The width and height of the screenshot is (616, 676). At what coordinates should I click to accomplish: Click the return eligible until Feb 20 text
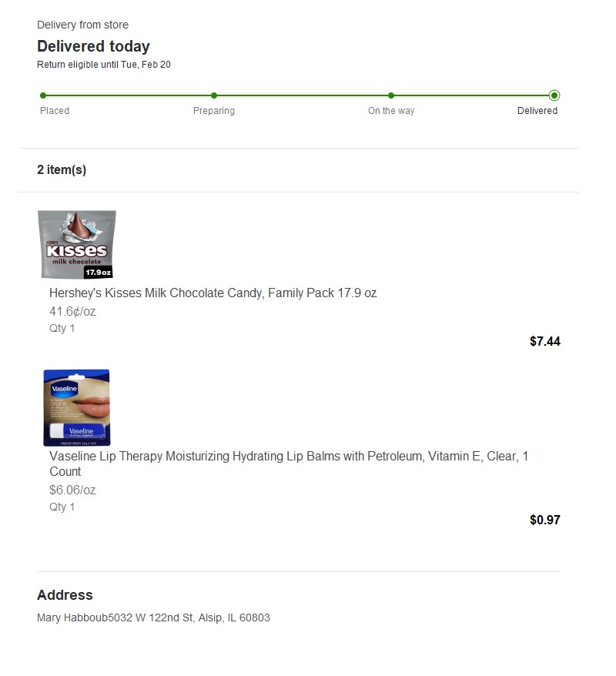point(104,65)
